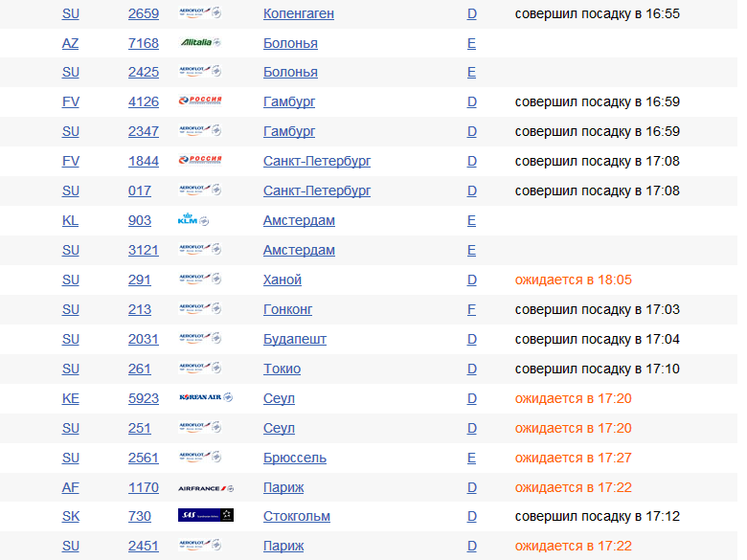Click the Korean Air logo
The width and height of the screenshot is (747, 560).
[205, 397]
